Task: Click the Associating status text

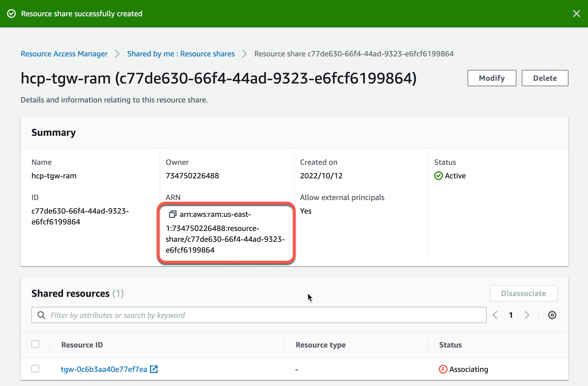Action: 469,369
